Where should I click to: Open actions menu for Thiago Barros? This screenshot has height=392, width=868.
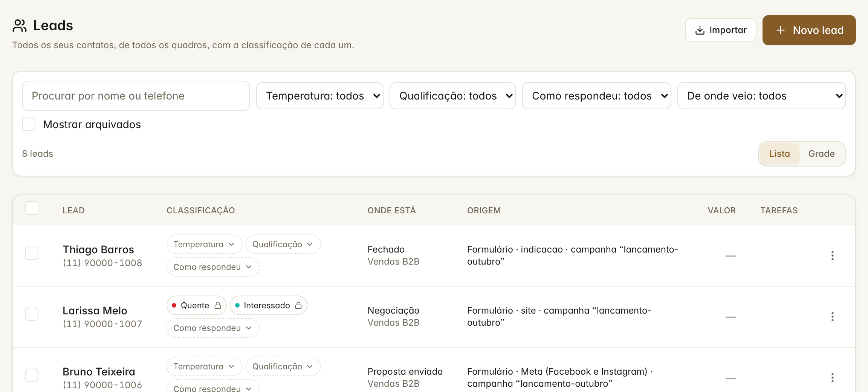(833, 256)
